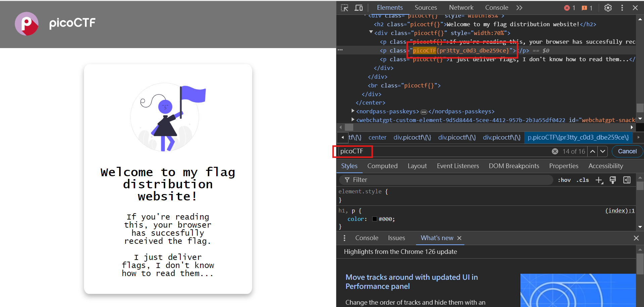644x307 pixels.
Task: Open the (index):1 stylesheet link
Action: 619,210
